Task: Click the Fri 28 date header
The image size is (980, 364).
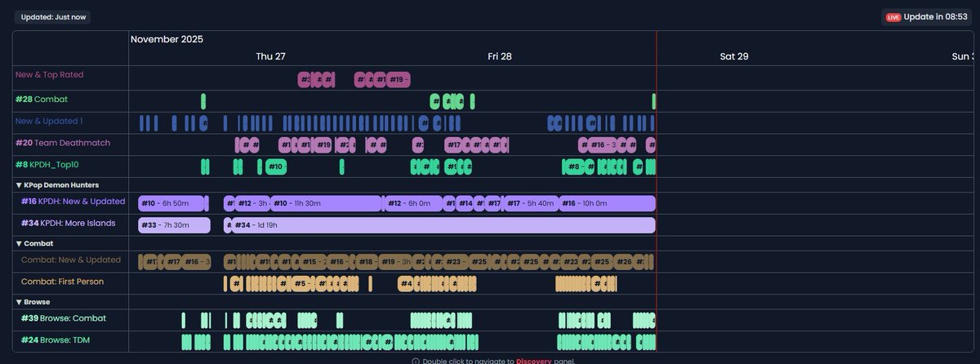Action: tap(500, 56)
